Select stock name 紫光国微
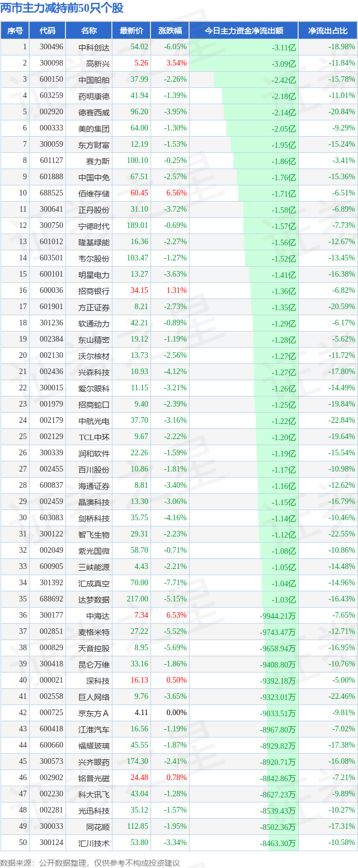The image size is (358, 868). click(x=94, y=550)
